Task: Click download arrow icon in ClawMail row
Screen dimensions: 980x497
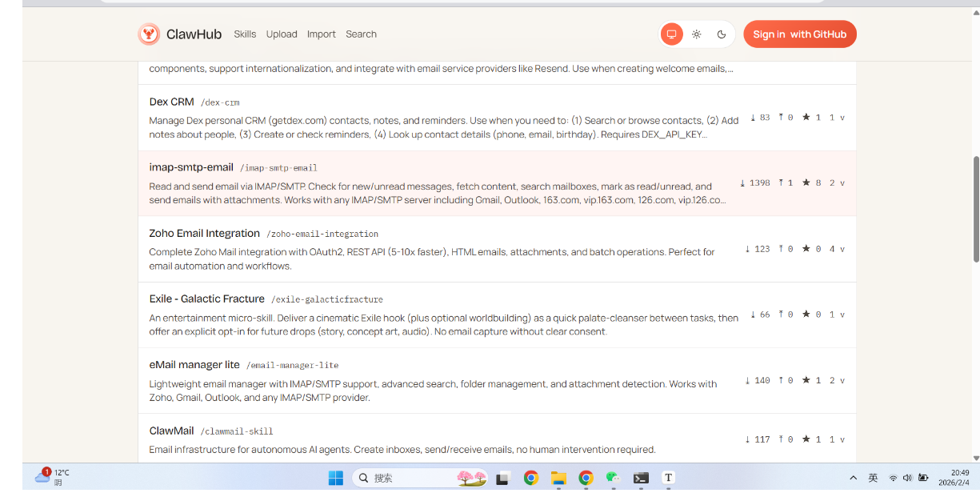Action: point(748,439)
